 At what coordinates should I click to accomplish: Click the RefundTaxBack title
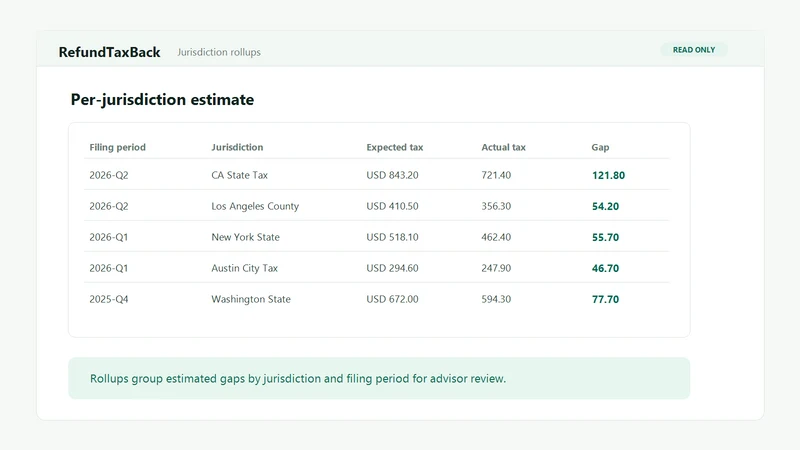pos(109,52)
